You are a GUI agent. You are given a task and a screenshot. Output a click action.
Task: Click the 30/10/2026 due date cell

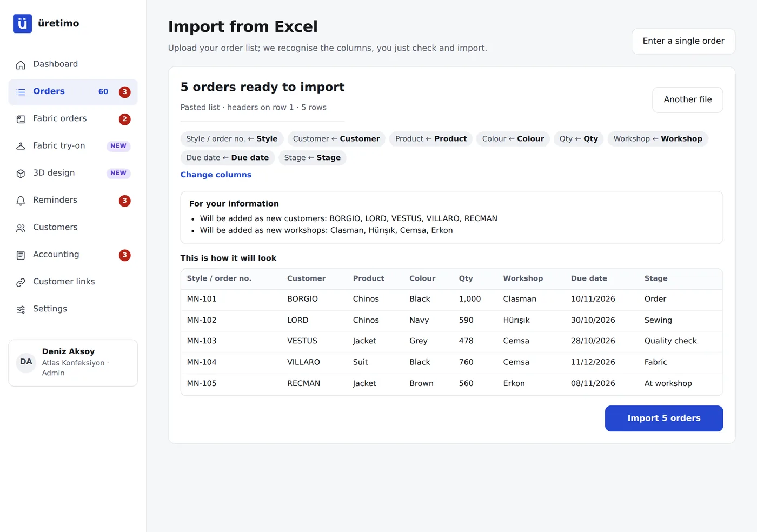(x=593, y=320)
